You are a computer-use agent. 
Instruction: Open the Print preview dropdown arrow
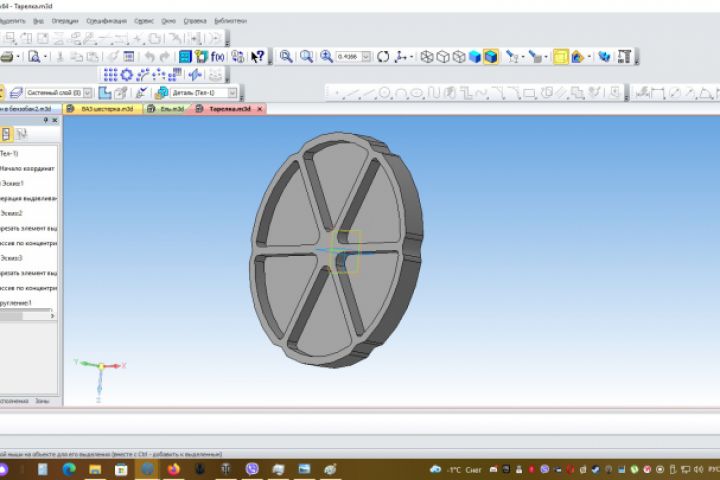click(x=45, y=57)
